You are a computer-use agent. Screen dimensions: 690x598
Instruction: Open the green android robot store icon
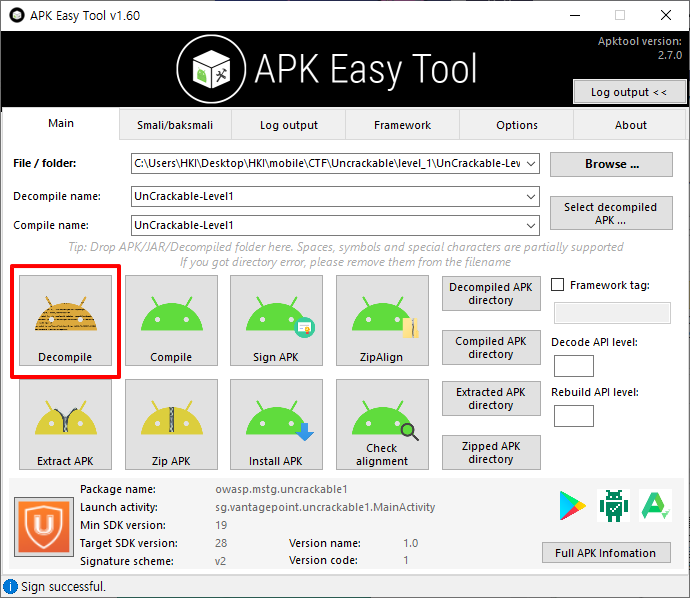coord(614,506)
